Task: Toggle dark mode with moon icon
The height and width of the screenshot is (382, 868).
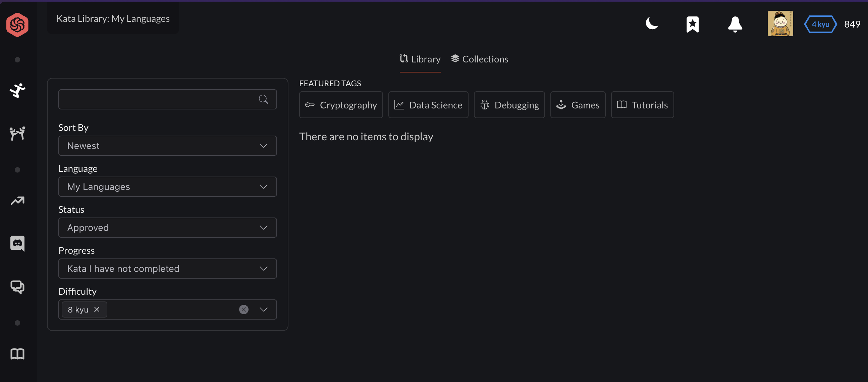Action: pyautogui.click(x=652, y=23)
